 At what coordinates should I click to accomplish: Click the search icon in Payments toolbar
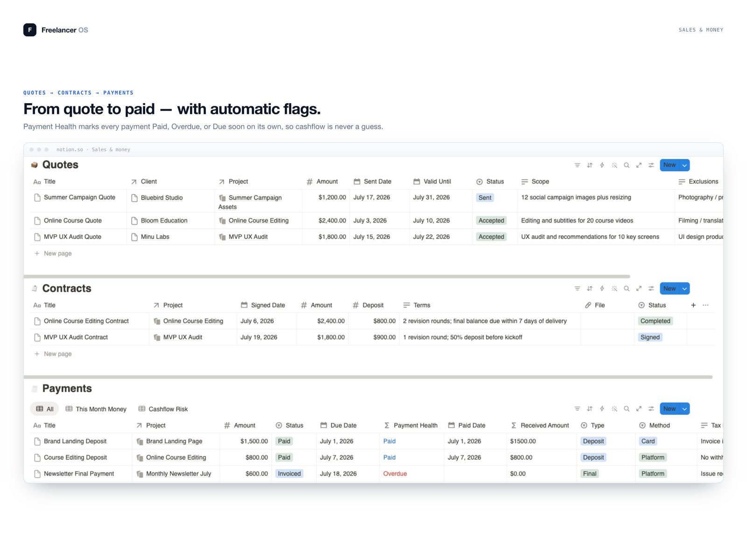(627, 409)
